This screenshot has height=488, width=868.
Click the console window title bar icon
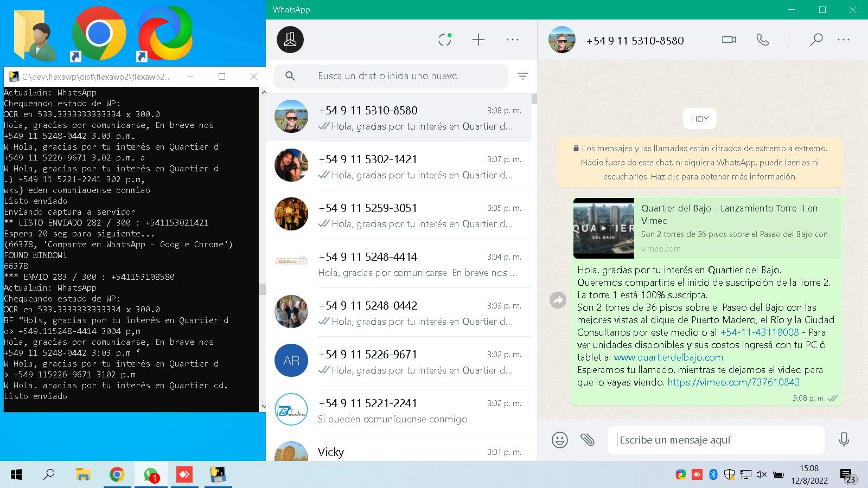pos(14,76)
